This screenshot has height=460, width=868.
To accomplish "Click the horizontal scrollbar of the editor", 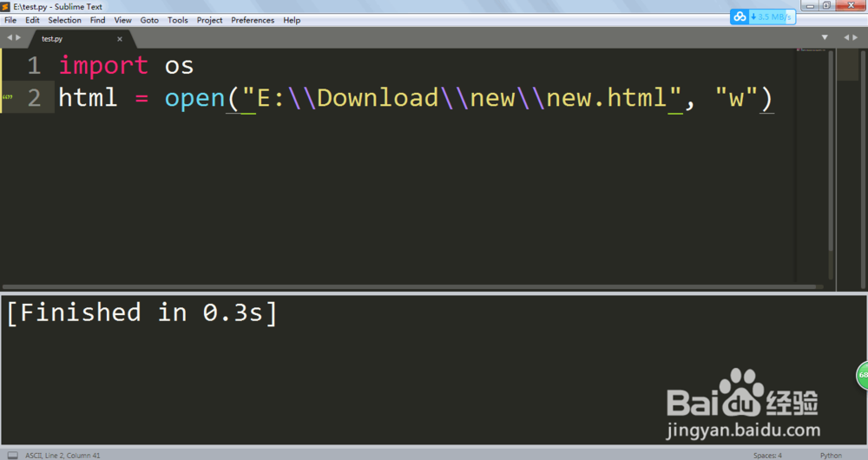I will pos(410,287).
